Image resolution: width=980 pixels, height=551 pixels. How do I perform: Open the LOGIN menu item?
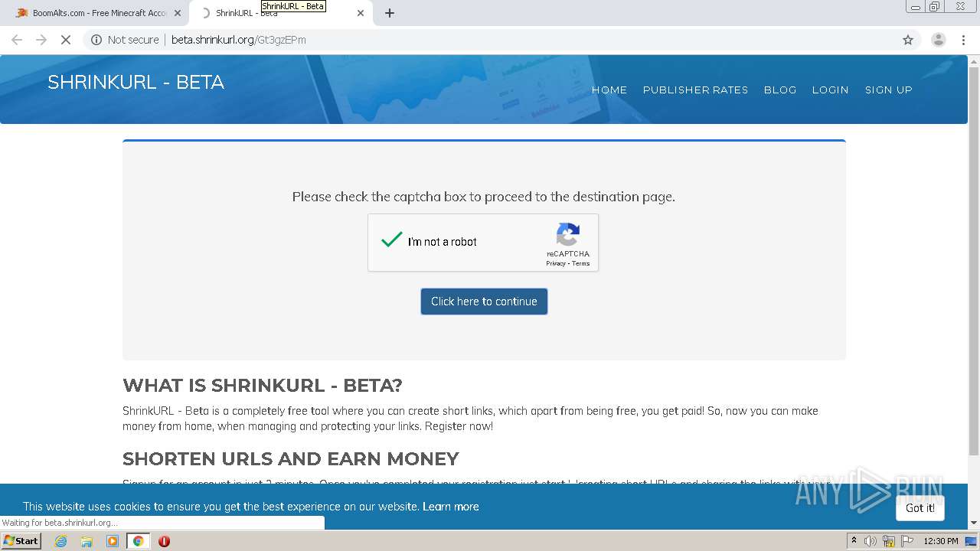click(830, 90)
